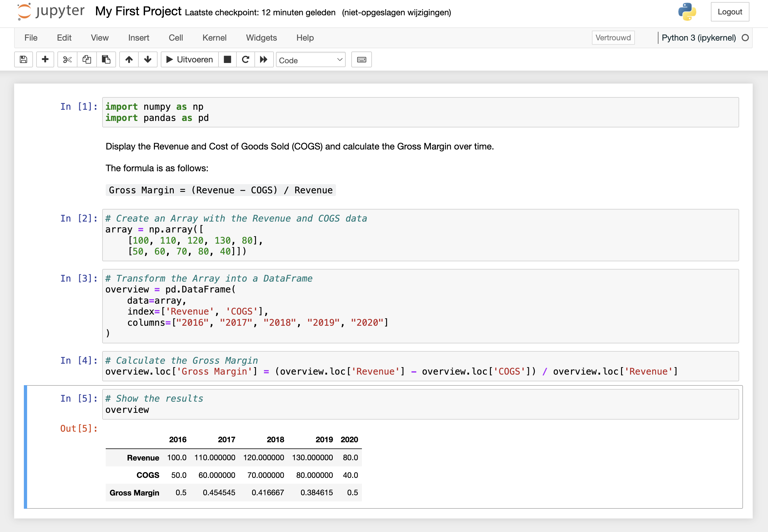Viewport: 768px width, 532px height.
Task: Open the Insert menu
Action: [x=138, y=38]
